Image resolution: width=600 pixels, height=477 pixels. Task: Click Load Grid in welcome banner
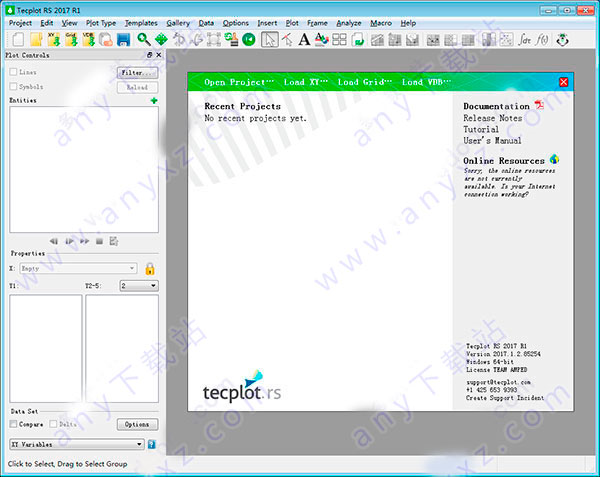(364, 82)
